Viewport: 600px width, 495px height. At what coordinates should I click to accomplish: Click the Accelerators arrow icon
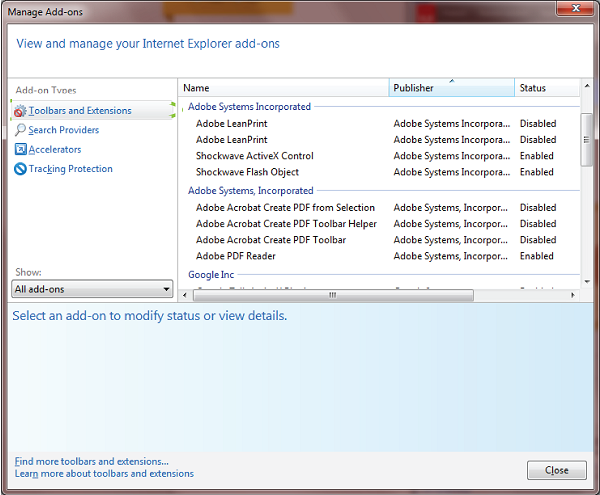tap(20, 149)
